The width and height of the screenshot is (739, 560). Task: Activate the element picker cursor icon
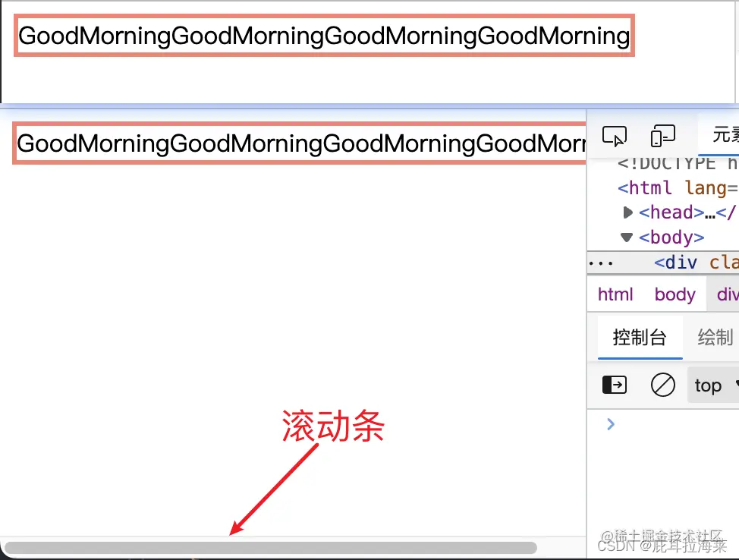pyautogui.click(x=615, y=135)
